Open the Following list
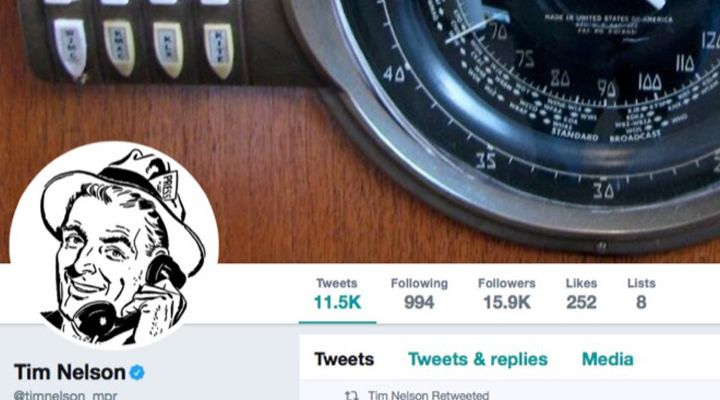The image size is (720, 400). pyautogui.click(x=419, y=294)
